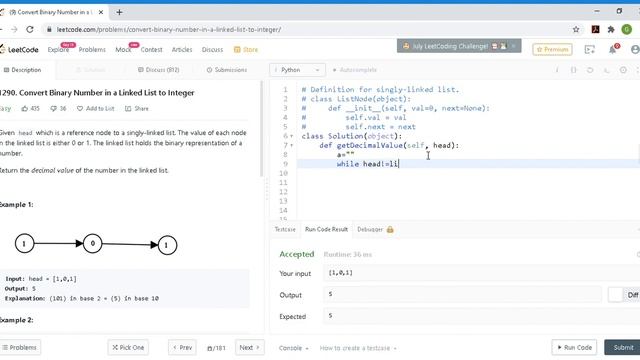Click the Premium button
The width and height of the screenshot is (640, 360).
tap(552, 49)
